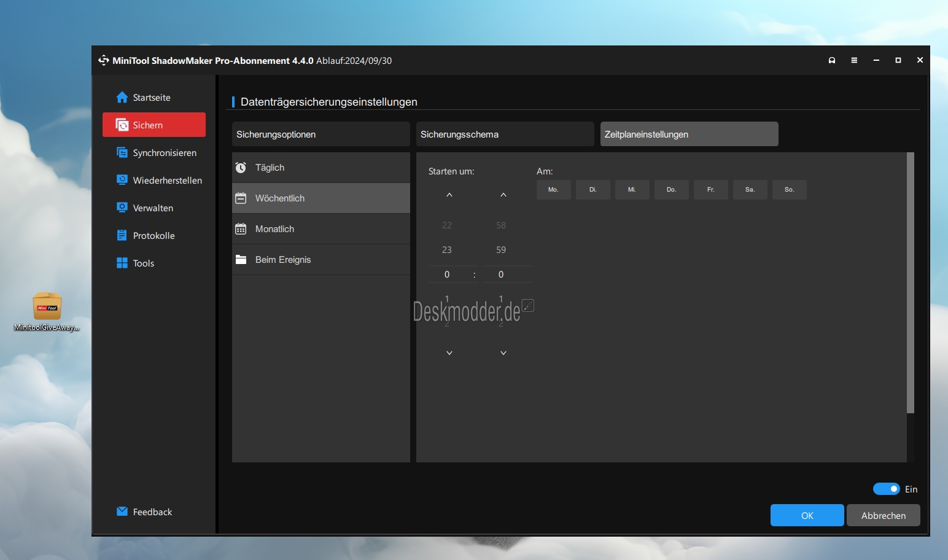Open the Startseite home icon
The width and height of the screenshot is (948, 560).
[122, 98]
